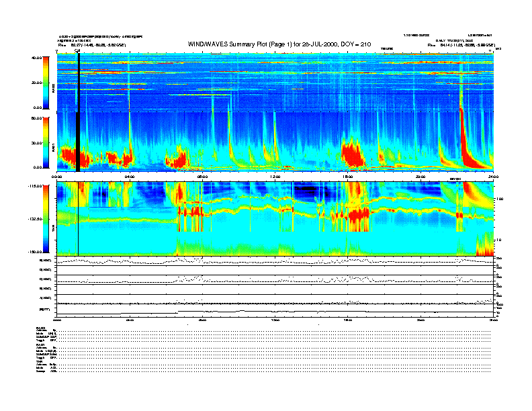Click the 12:00 label on the bottom time axis

tap(275, 320)
